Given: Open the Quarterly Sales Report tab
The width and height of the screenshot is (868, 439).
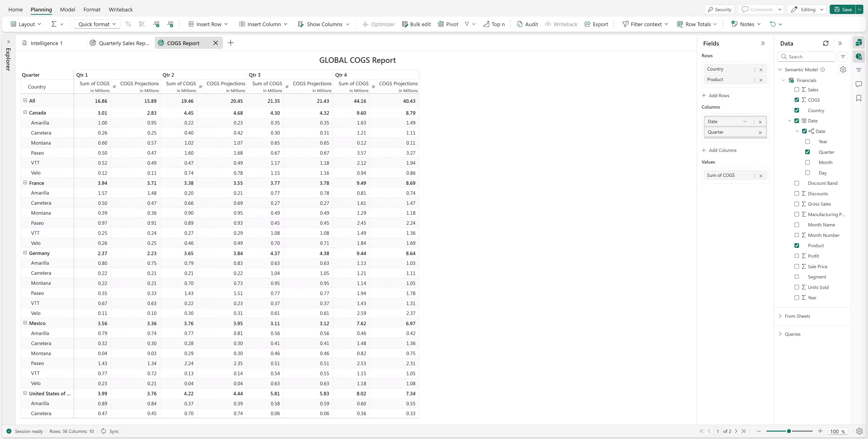Looking at the screenshot, I should tap(120, 43).
